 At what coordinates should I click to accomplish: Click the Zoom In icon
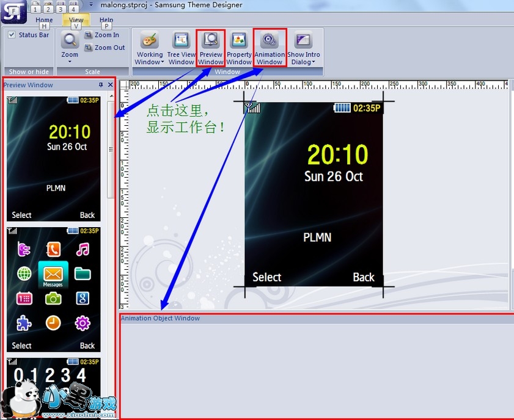click(x=89, y=35)
